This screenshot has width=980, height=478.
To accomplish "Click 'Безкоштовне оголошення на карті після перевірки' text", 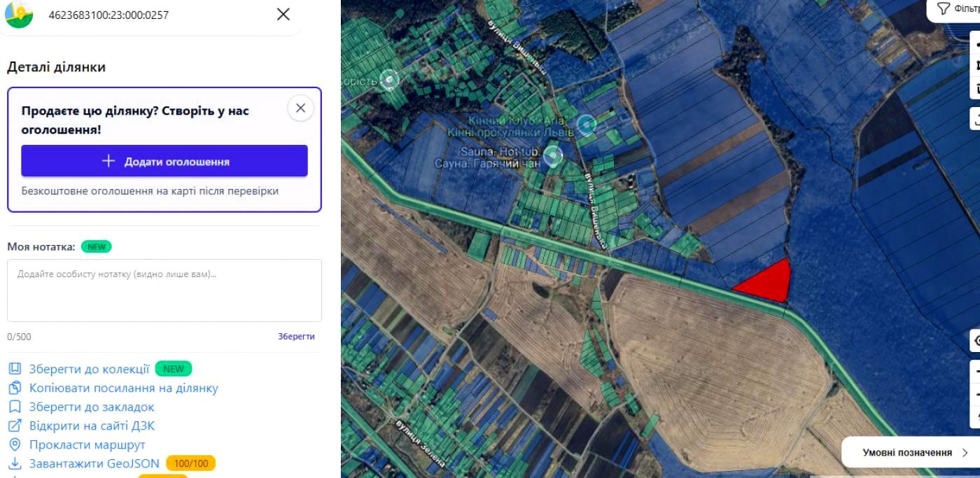I will click(150, 191).
